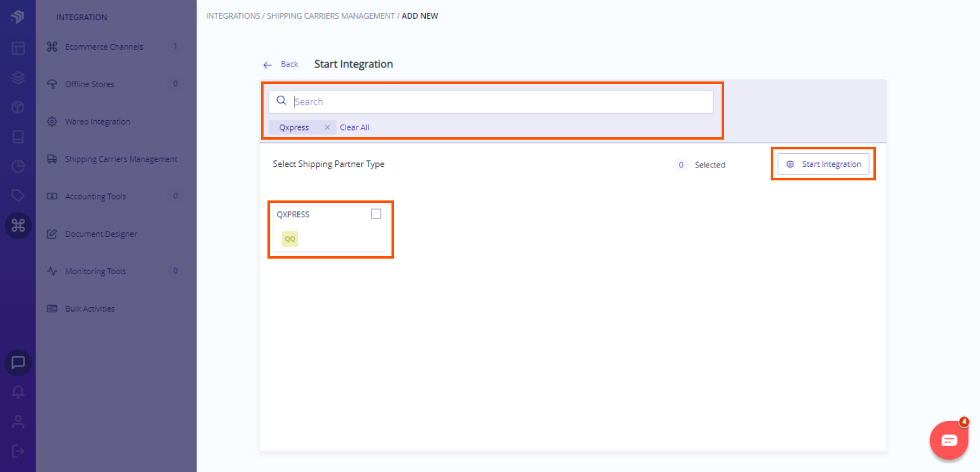Click the magnifier icon in search box

[281, 100]
